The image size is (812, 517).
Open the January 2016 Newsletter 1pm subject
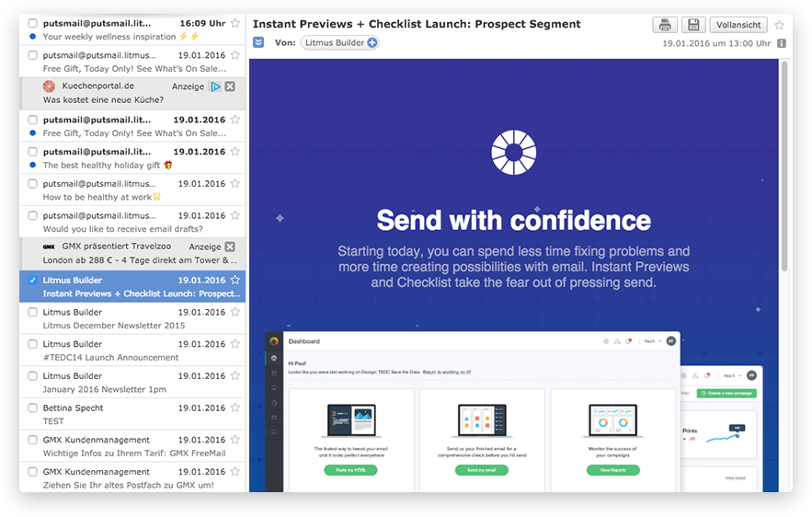click(105, 389)
